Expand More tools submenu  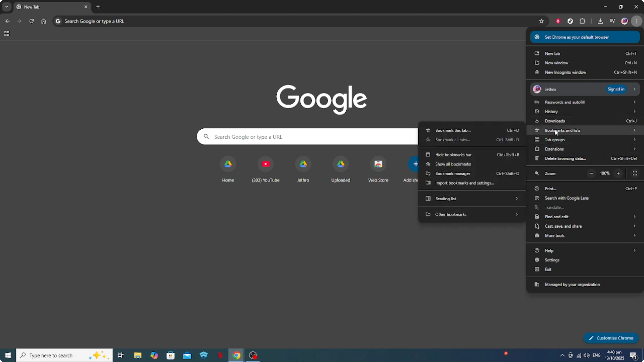pyautogui.click(x=585, y=236)
